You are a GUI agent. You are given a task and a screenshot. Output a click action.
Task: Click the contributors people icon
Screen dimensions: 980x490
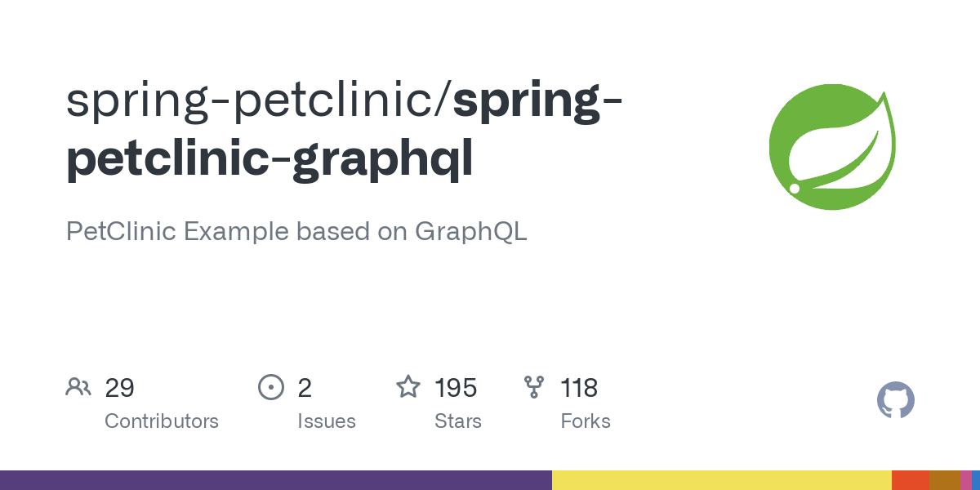click(78, 387)
